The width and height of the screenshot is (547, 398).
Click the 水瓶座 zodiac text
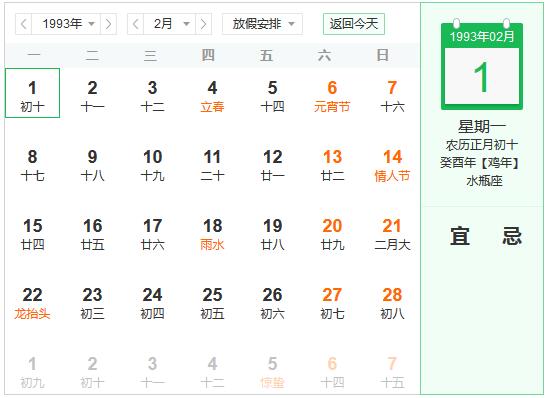[484, 181]
